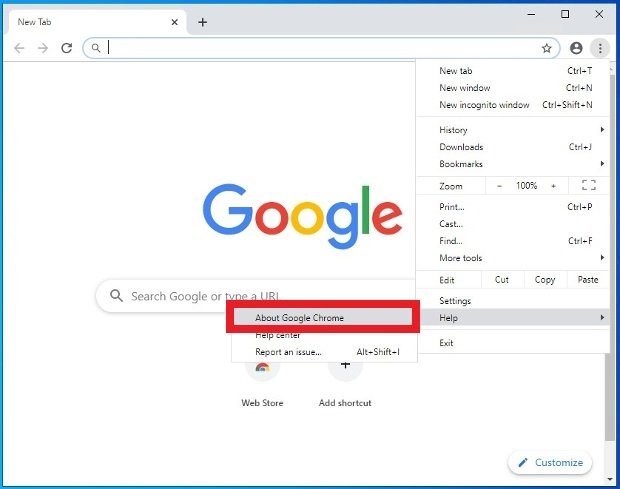Expand the History submenu
This screenshot has height=489, width=620.
click(x=513, y=130)
